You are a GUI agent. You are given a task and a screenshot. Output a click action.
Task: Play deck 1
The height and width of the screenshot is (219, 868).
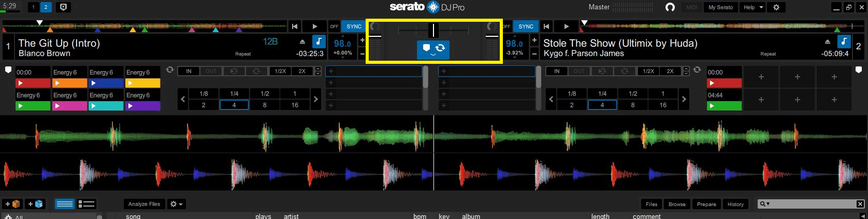coord(315,26)
